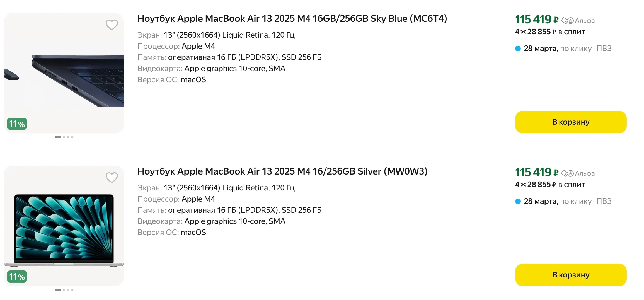This screenshot has height=300, width=644.
Task: Click 28 марта delivery text for Silver MacBook
Action: pyautogui.click(x=540, y=201)
